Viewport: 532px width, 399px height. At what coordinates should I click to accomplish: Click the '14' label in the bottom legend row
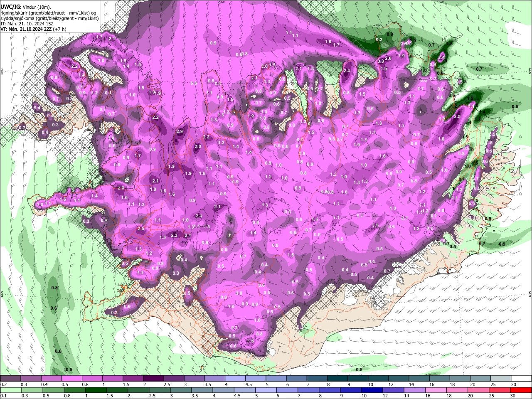407,396
